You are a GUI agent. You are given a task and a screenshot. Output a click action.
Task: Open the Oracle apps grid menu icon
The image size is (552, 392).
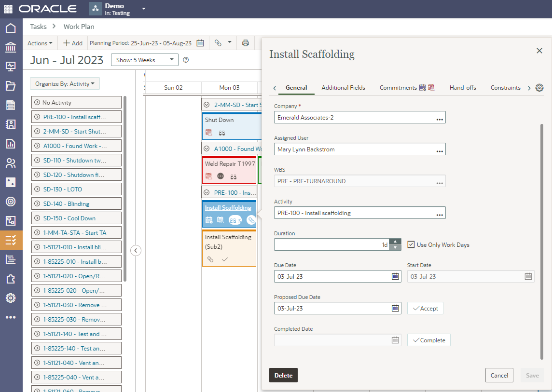point(9,9)
